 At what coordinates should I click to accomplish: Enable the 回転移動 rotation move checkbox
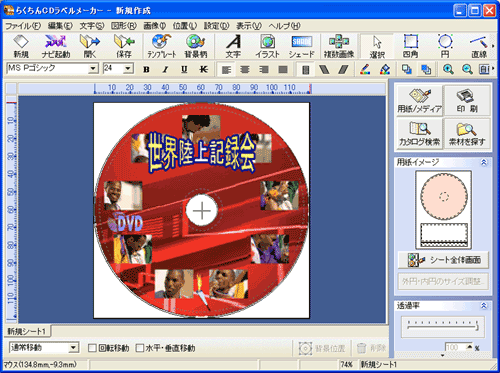click(92, 348)
